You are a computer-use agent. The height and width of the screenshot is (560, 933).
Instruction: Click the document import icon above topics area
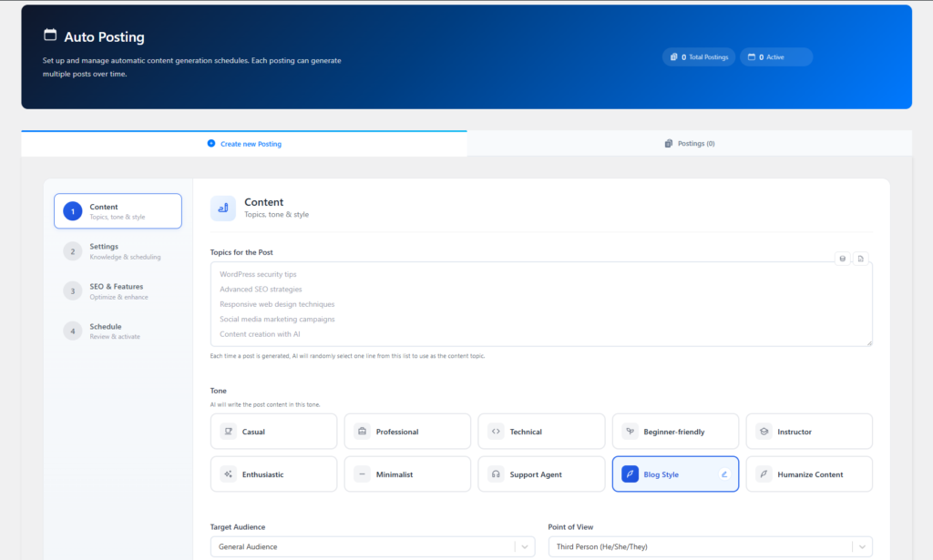click(860, 258)
